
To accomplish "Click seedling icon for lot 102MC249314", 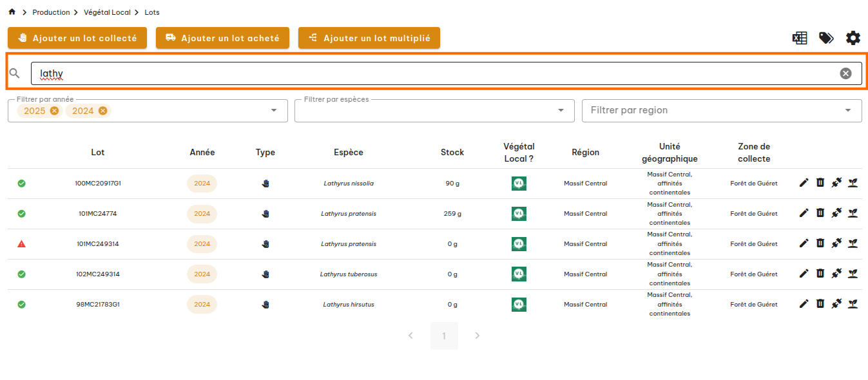I will click(x=853, y=274).
